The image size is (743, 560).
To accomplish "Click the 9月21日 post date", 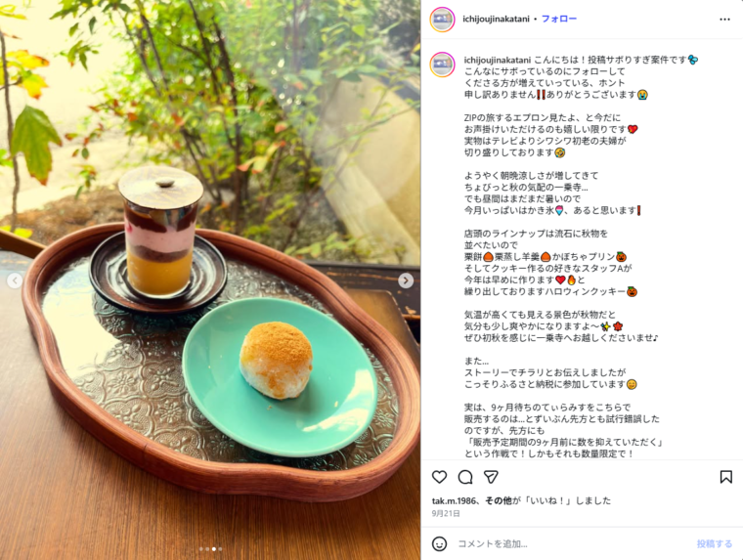I will 446,513.
